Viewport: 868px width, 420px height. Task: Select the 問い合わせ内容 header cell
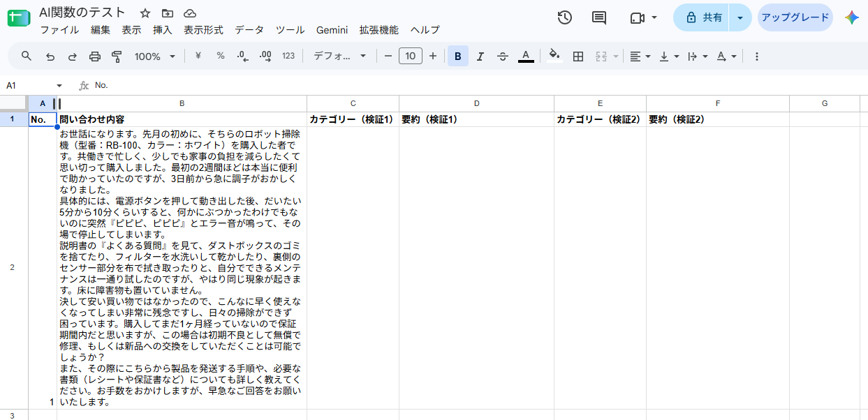(x=182, y=119)
